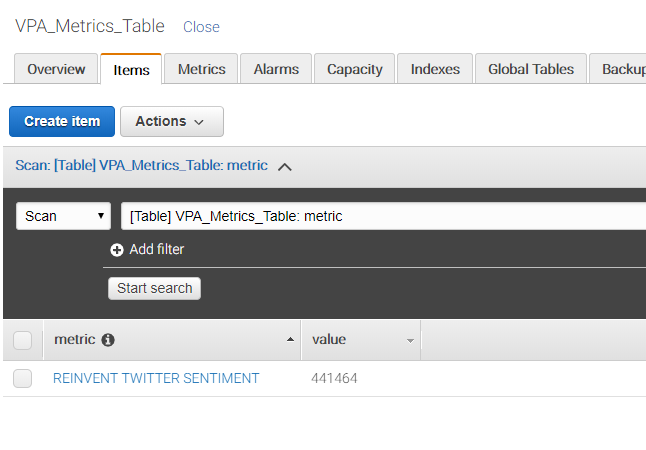Select all items with header checkbox
Screen dimensions: 646x450
click(23, 340)
